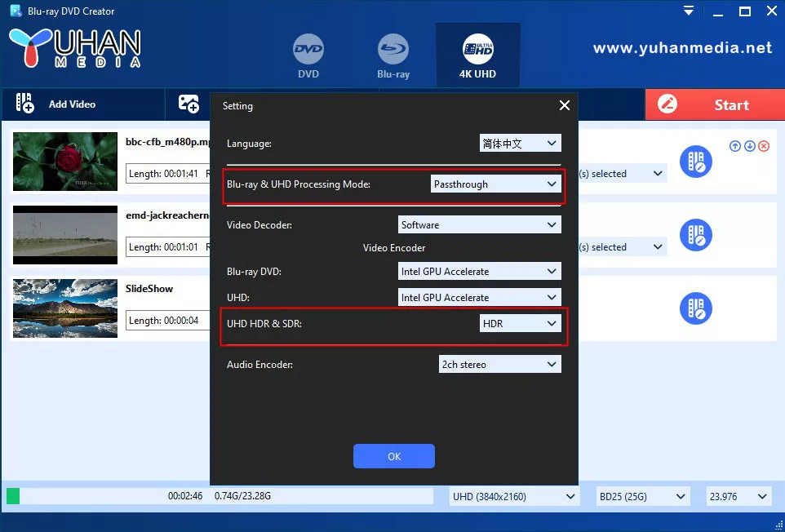Viewport: 785px width, 532px height.
Task: Open the edit icon for bbc-cfb_m480p video
Action: coord(696,162)
